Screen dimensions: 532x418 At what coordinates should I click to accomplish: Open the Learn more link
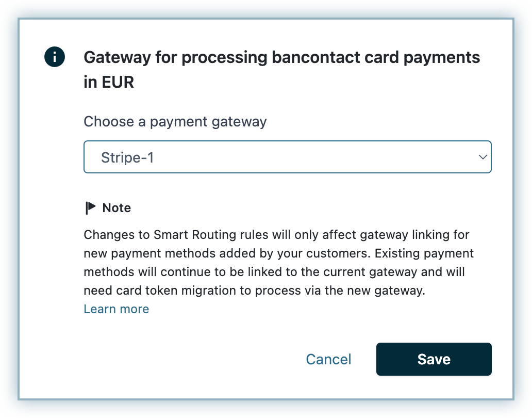[117, 309]
